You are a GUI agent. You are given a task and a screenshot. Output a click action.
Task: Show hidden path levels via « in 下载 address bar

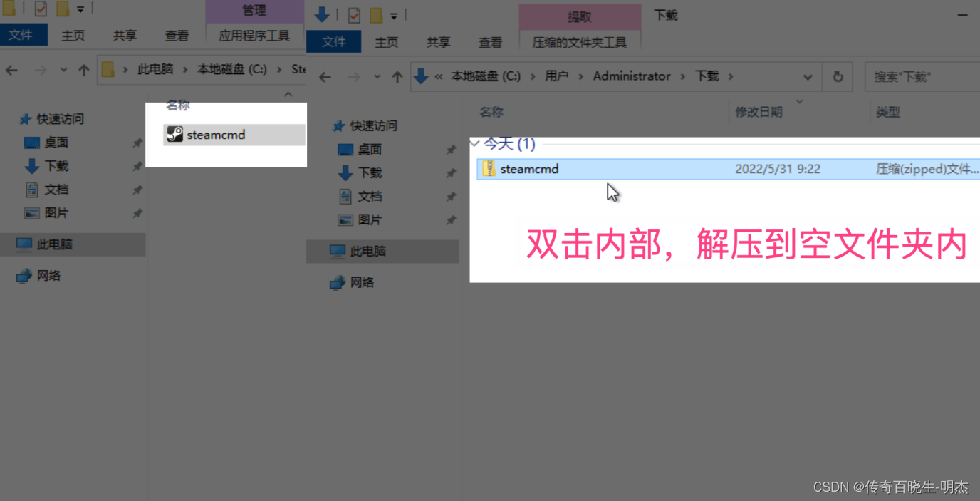click(439, 76)
